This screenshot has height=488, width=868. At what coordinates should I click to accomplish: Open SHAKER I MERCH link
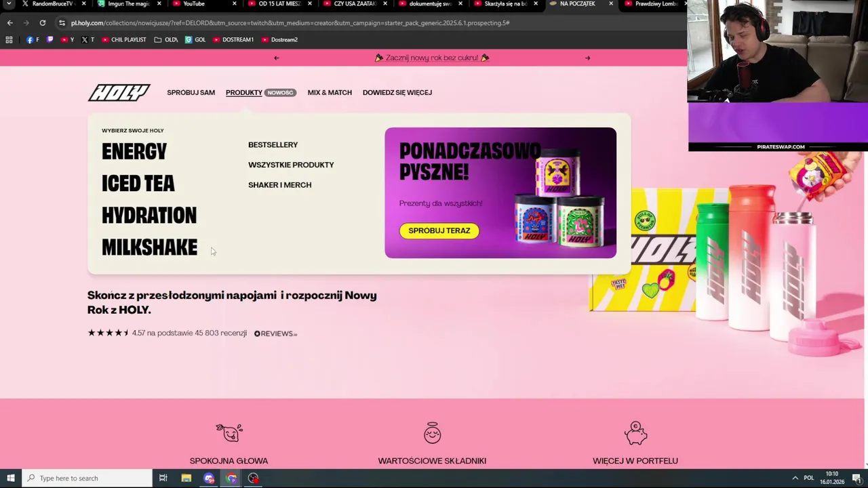279,184
